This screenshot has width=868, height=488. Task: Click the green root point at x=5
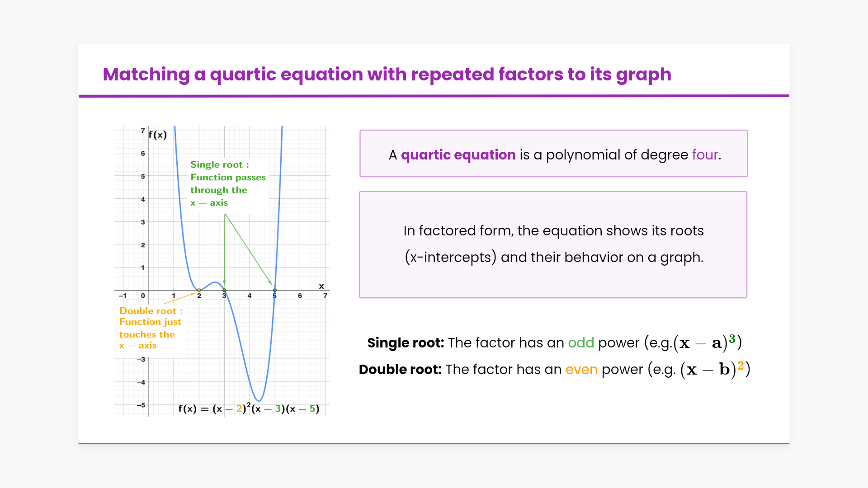coord(274,290)
